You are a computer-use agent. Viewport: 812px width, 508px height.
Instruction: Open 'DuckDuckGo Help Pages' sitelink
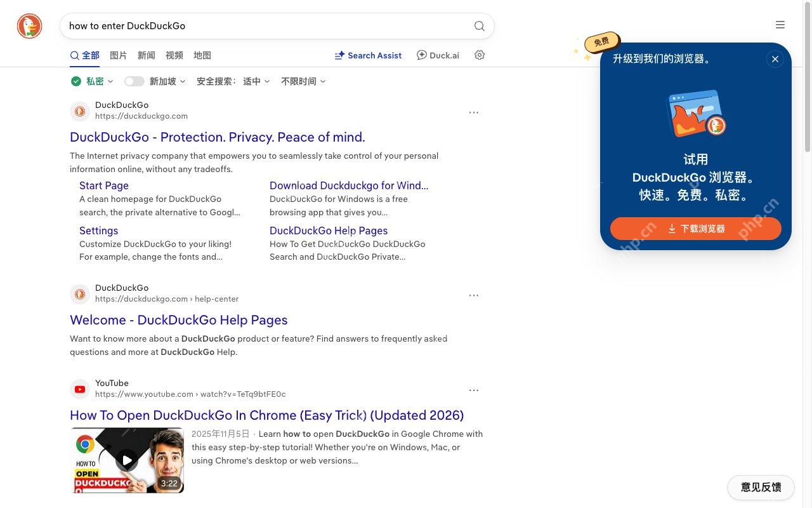[x=329, y=231]
